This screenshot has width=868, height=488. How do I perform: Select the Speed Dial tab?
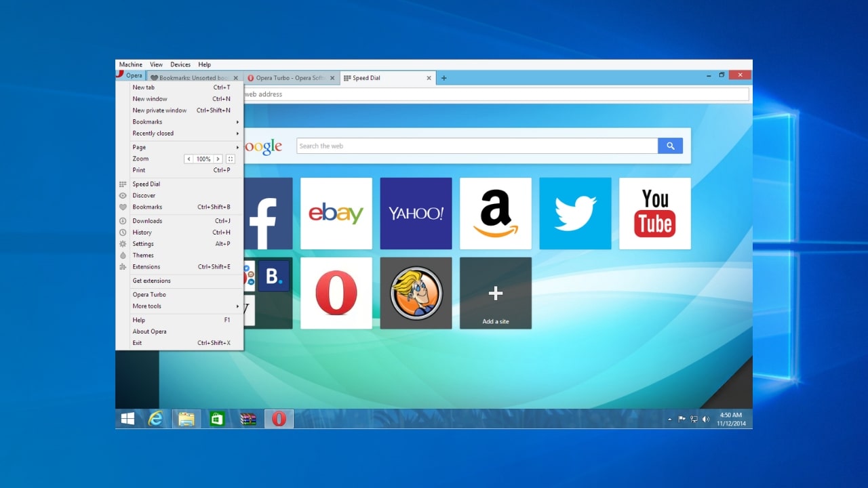coord(387,78)
